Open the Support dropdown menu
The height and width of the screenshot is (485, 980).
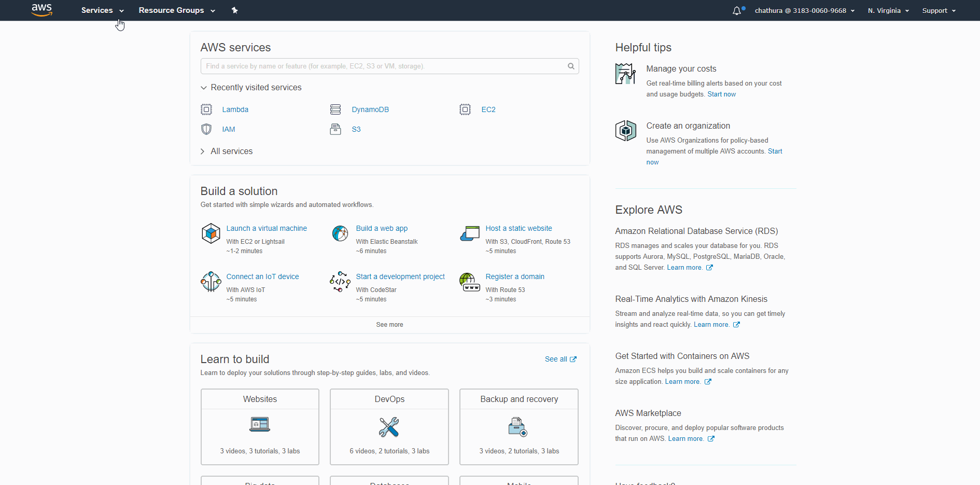click(x=939, y=10)
